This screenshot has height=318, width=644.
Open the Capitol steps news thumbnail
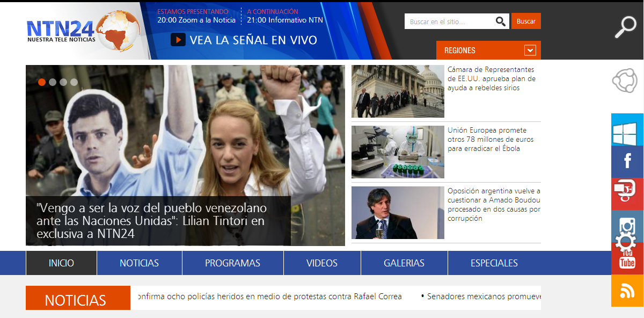[x=398, y=91]
